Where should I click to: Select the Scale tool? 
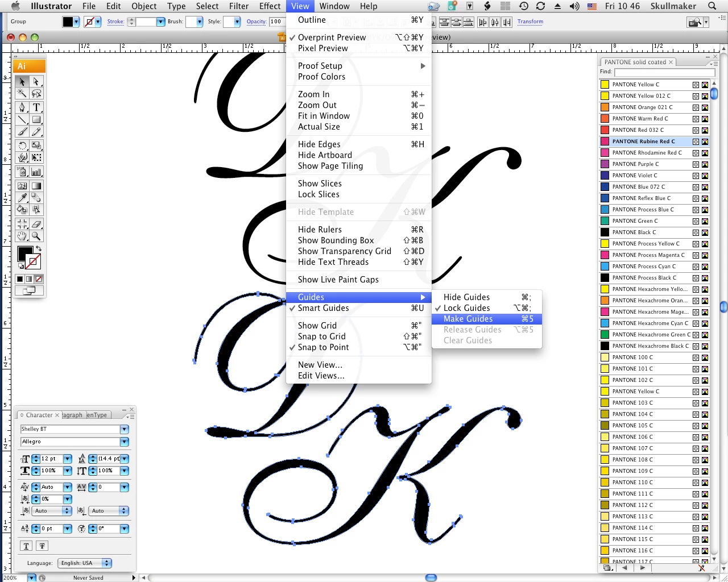click(x=36, y=145)
